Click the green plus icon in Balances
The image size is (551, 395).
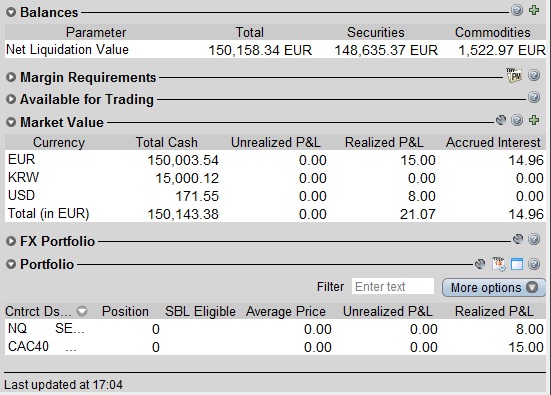(x=534, y=10)
